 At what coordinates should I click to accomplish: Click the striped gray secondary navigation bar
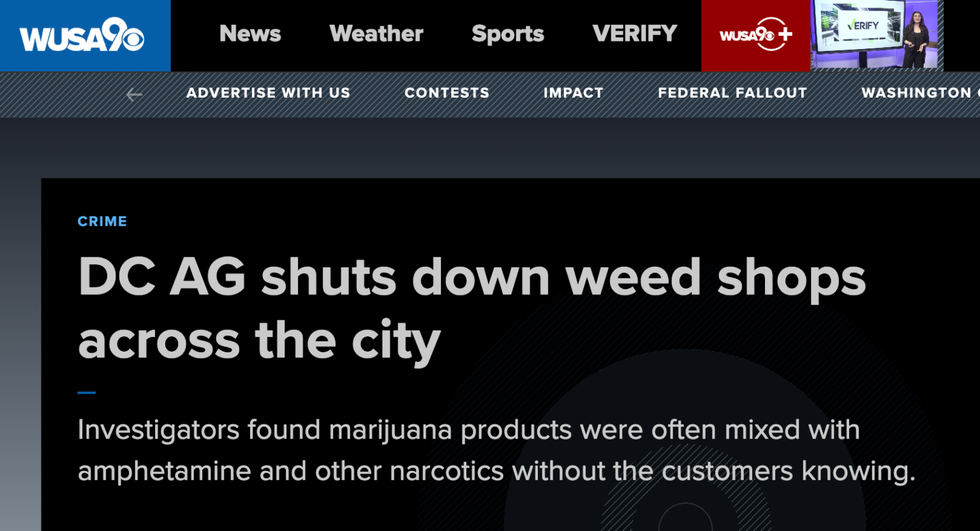490,94
